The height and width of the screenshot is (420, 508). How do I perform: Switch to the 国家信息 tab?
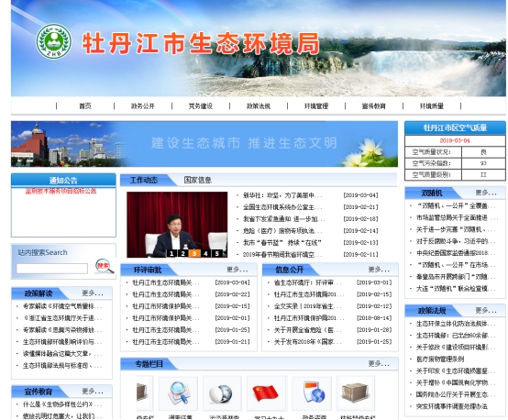tap(198, 180)
